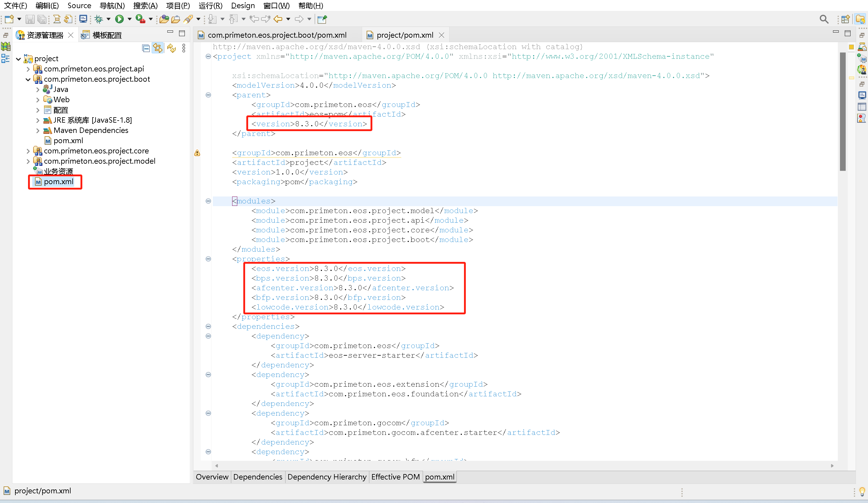Open the Run button dropdown arrow

click(130, 19)
